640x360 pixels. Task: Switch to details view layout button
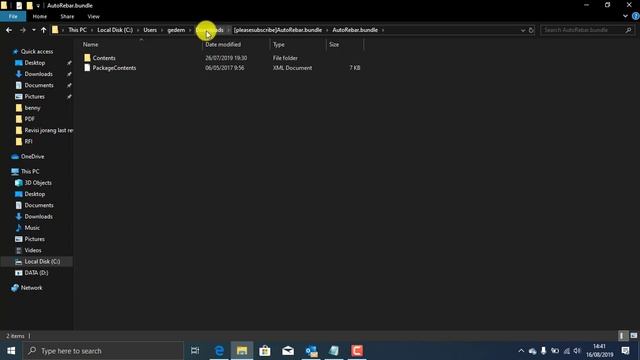[622, 336]
